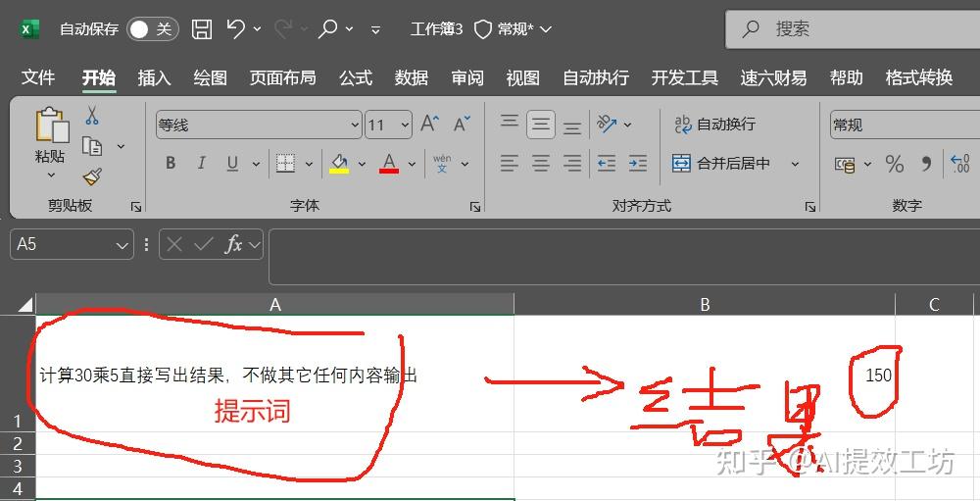Open the Undo history dropdown
Image resolution: width=980 pixels, height=501 pixels.
click(257, 28)
